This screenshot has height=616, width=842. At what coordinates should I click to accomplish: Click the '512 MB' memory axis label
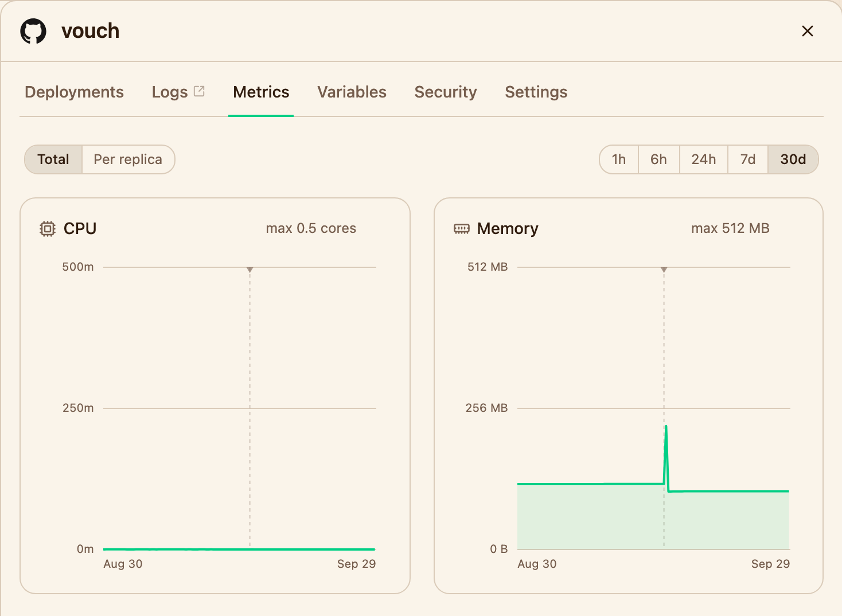click(488, 267)
